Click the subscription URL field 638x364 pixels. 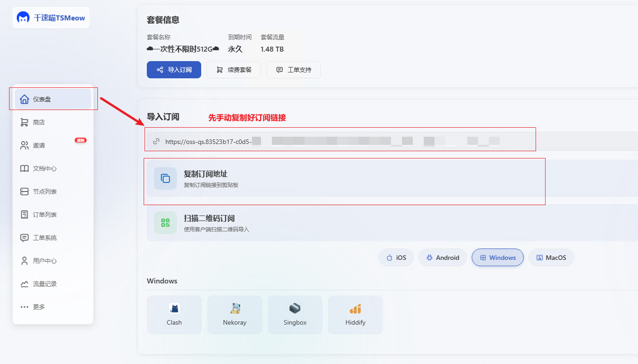pos(340,141)
